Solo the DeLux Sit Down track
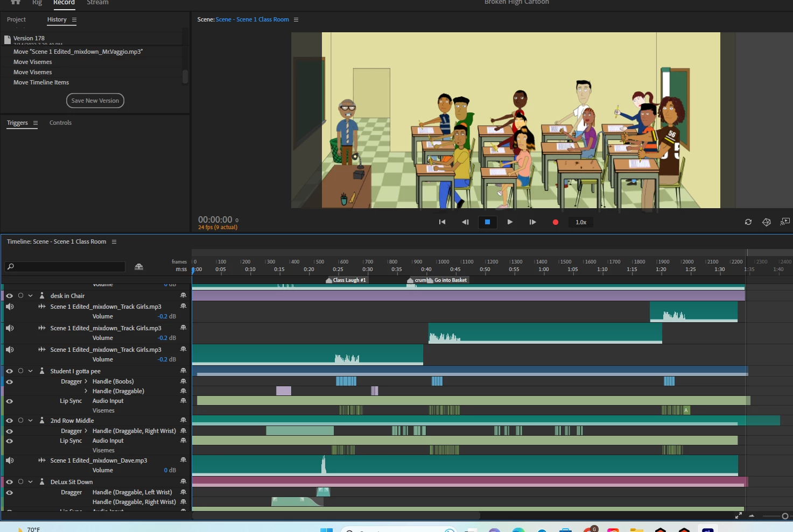The width and height of the screenshot is (793, 532). click(20, 482)
